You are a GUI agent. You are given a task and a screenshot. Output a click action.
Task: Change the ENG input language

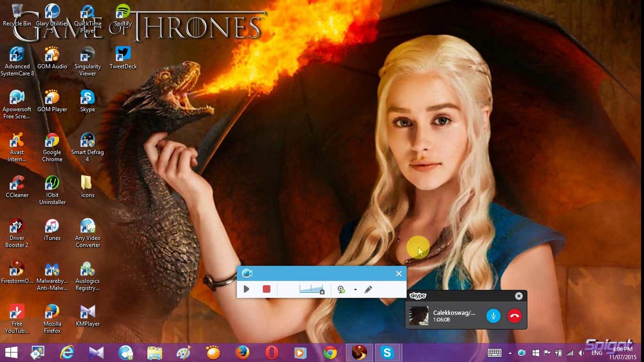pos(597,353)
